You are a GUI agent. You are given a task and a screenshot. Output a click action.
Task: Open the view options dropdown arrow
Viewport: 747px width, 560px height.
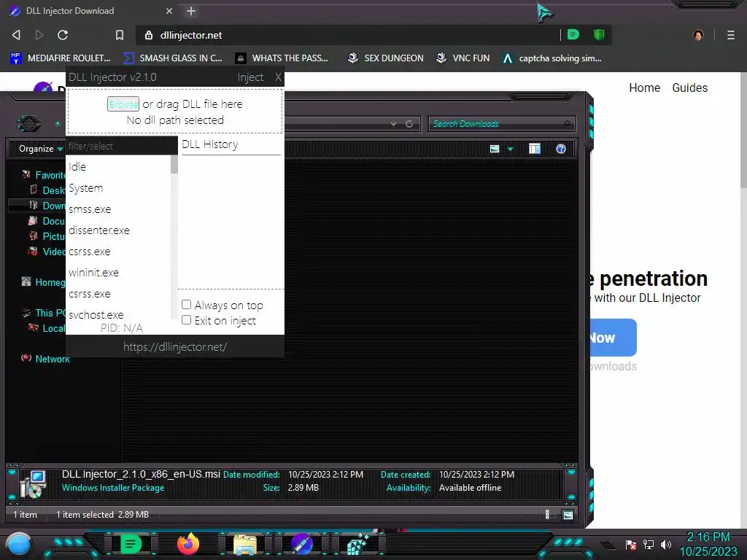pos(510,149)
